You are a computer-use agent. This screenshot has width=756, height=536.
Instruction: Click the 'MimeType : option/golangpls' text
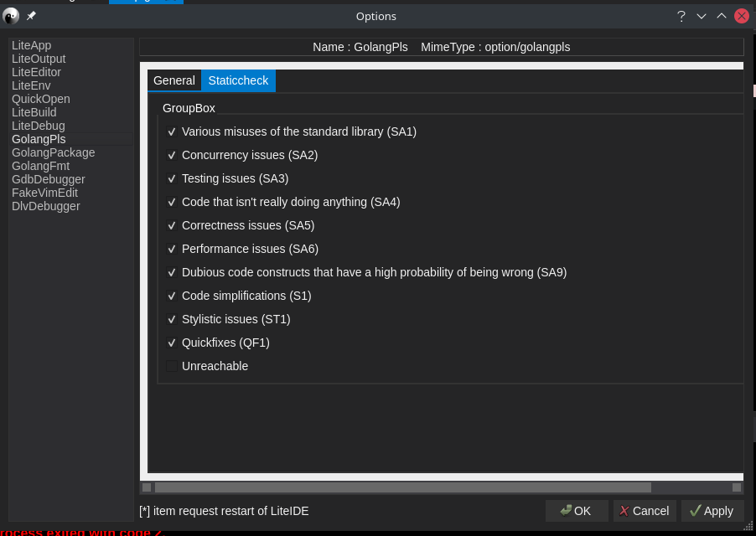pyautogui.click(x=495, y=47)
